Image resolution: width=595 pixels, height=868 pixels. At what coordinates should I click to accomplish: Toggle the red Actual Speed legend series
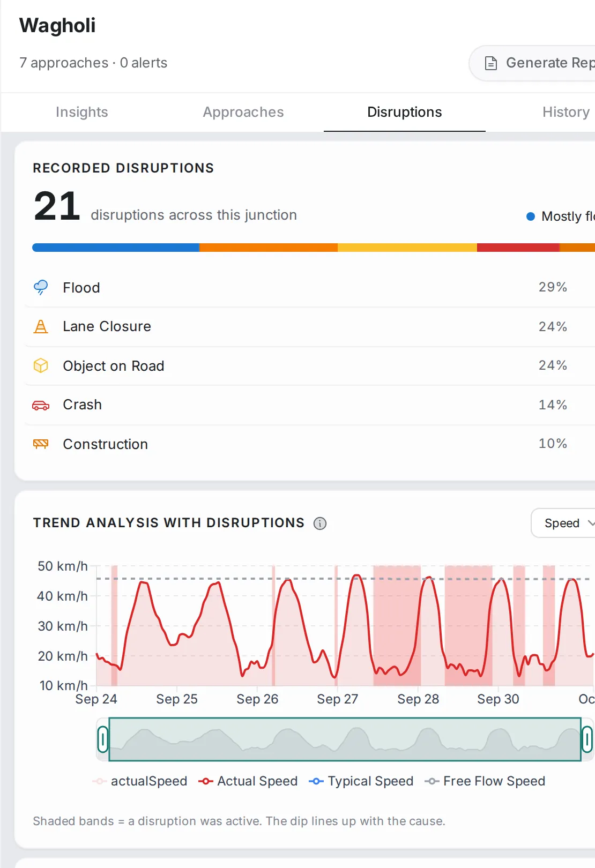pyautogui.click(x=248, y=781)
